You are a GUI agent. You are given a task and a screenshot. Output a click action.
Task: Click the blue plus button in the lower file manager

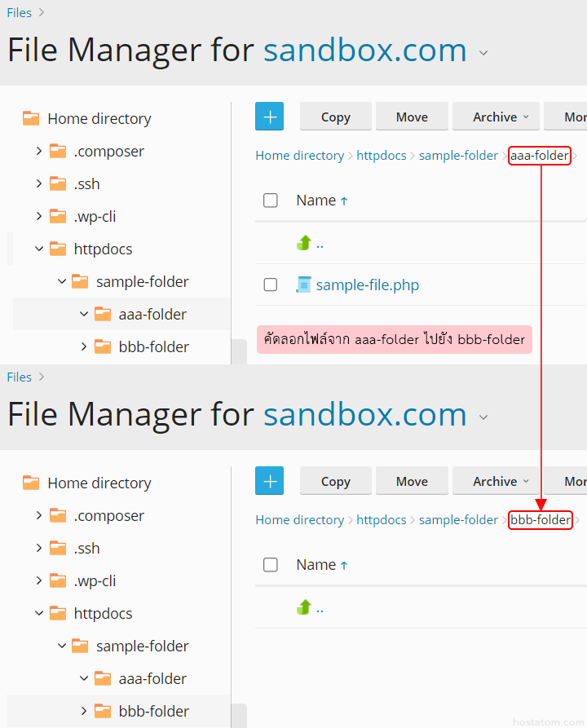tap(269, 481)
